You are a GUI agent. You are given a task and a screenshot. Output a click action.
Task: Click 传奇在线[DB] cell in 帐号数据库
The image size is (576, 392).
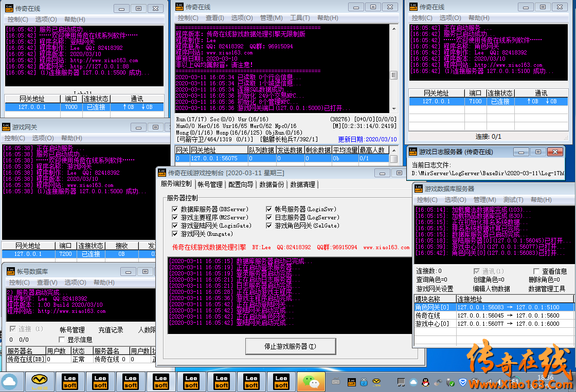coord(26,359)
